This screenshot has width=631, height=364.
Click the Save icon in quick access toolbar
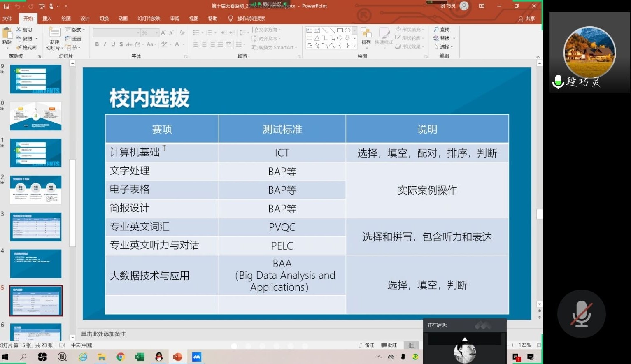pos(6,6)
